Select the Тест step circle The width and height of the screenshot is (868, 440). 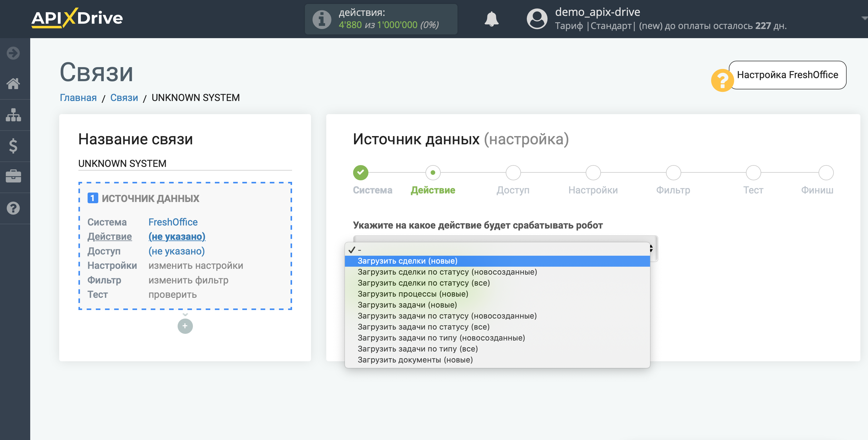[x=753, y=172]
